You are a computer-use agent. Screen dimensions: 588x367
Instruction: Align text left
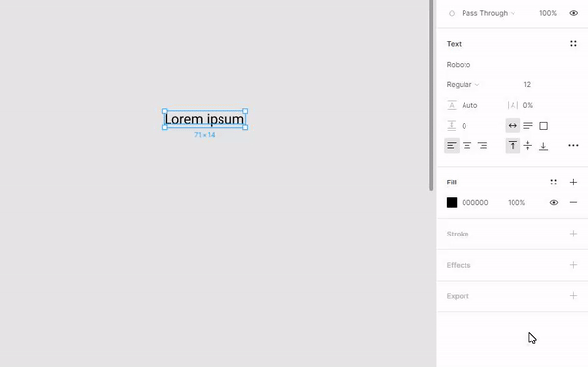coord(452,146)
